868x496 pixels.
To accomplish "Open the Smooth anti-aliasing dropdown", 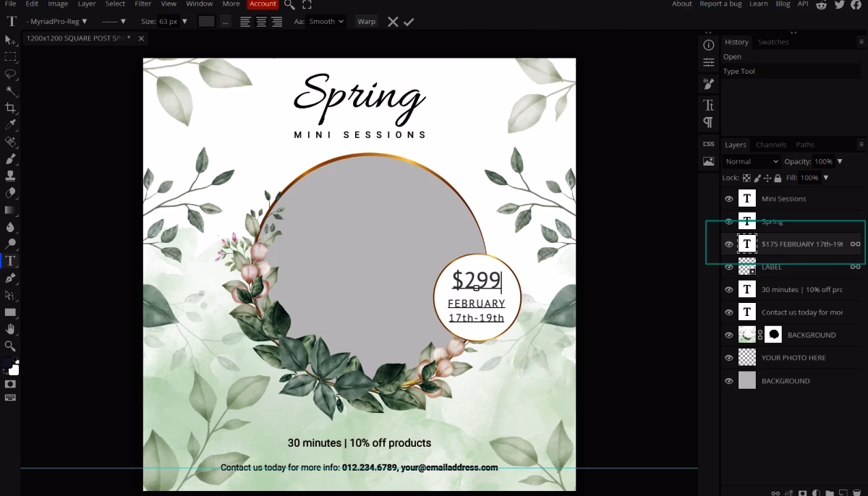I will (x=326, y=21).
